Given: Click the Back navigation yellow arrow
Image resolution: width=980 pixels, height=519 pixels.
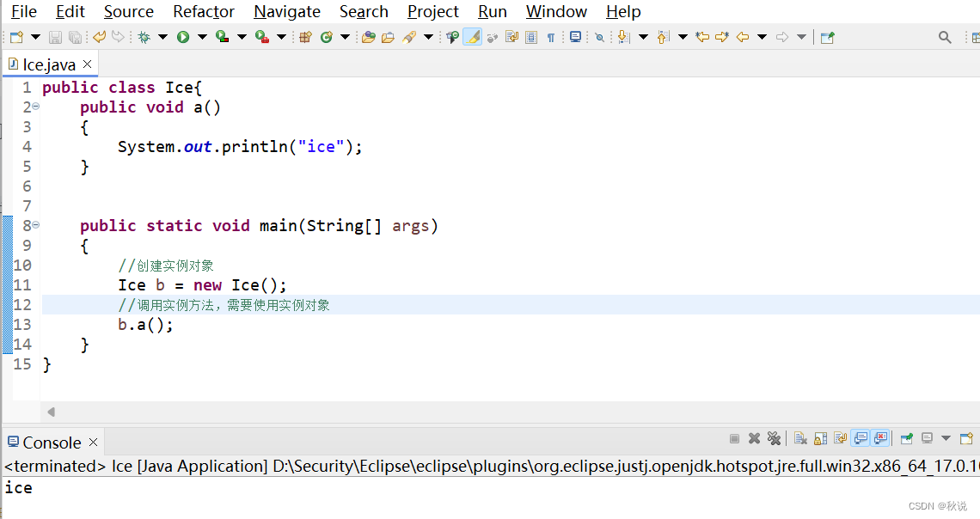Looking at the screenshot, I should coord(743,38).
